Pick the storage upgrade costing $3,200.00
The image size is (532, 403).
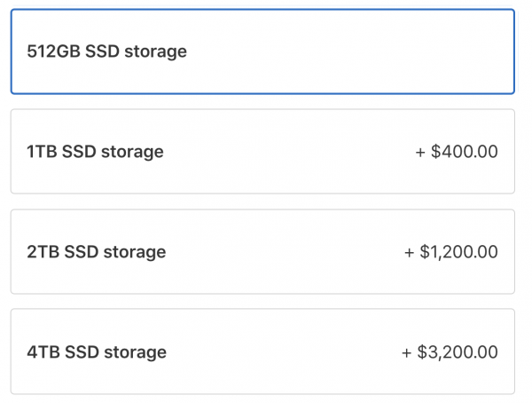(x=262, y=352)
